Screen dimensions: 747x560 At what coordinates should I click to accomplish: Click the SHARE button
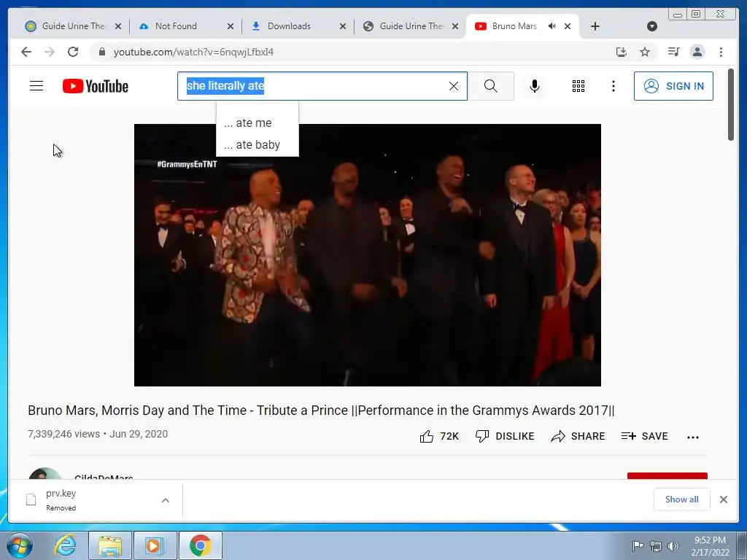pos(578,436)
